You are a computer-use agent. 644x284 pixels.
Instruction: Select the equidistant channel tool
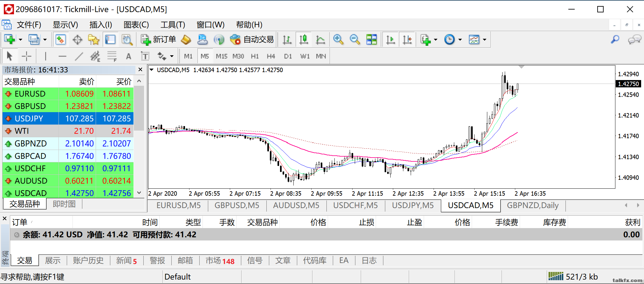[95, 56]
